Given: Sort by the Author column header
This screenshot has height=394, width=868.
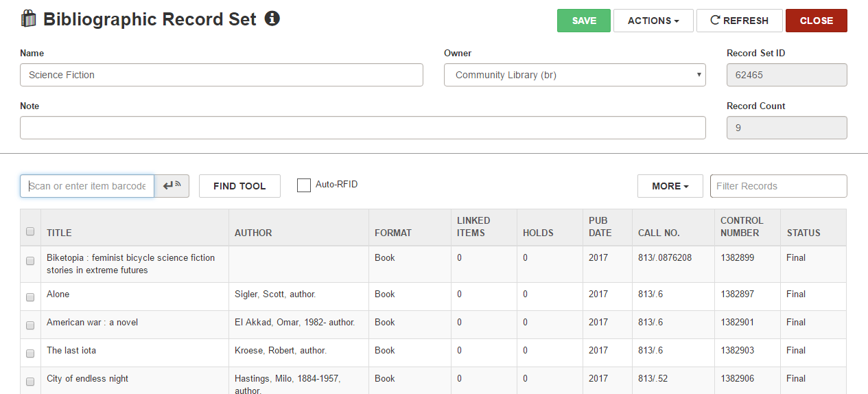Looking at the screenshot, I should coord(253,233).
